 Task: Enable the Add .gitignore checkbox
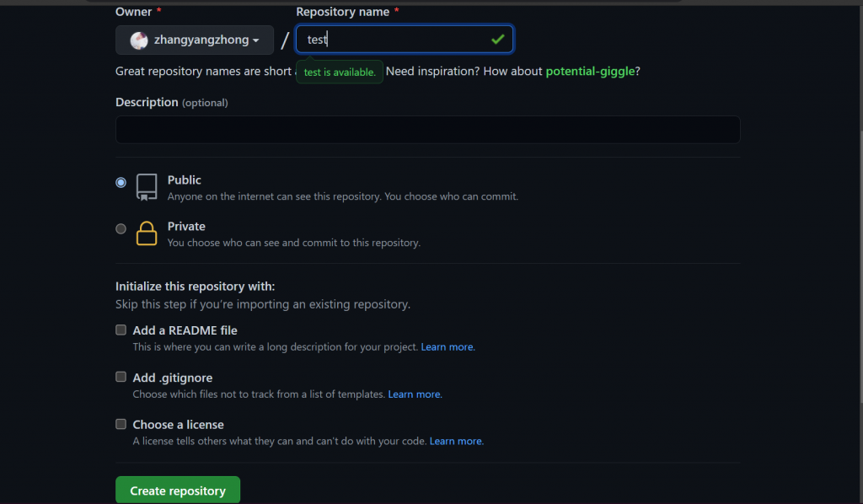(121, 377)
